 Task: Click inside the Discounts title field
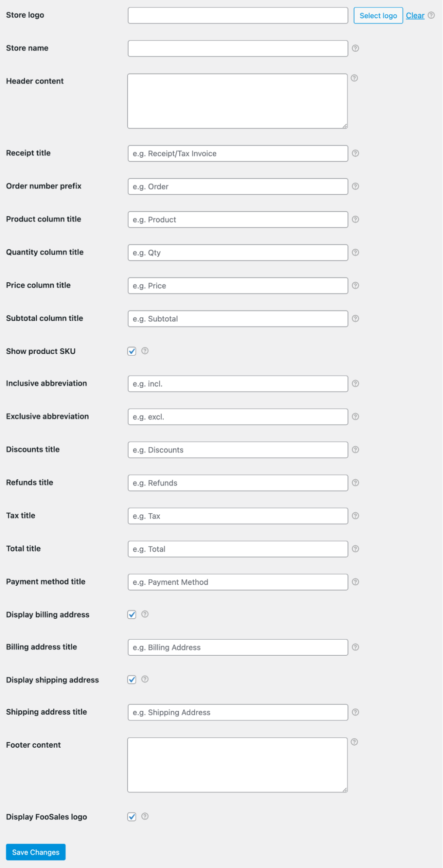click(x=237, y=449)
